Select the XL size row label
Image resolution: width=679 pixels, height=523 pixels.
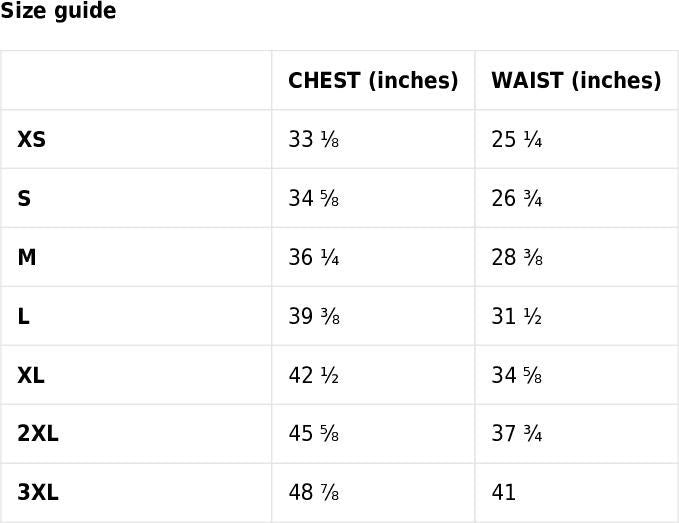click(31, 376)
